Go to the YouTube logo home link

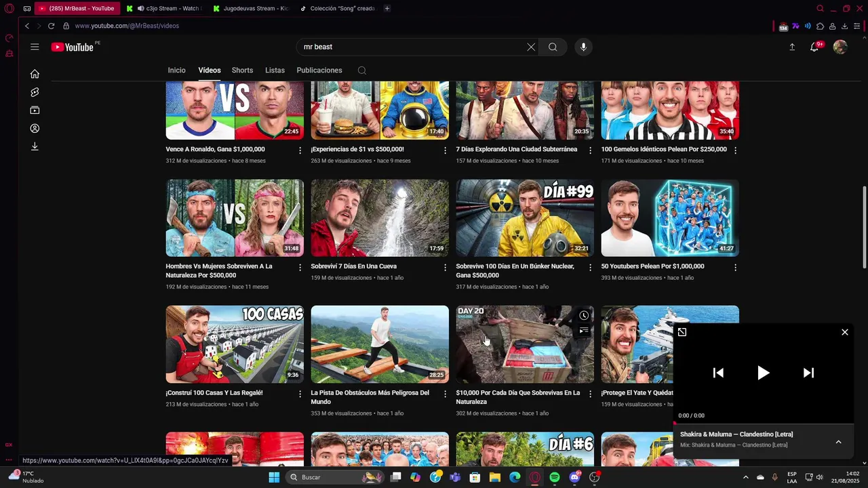tap(72, 47)
